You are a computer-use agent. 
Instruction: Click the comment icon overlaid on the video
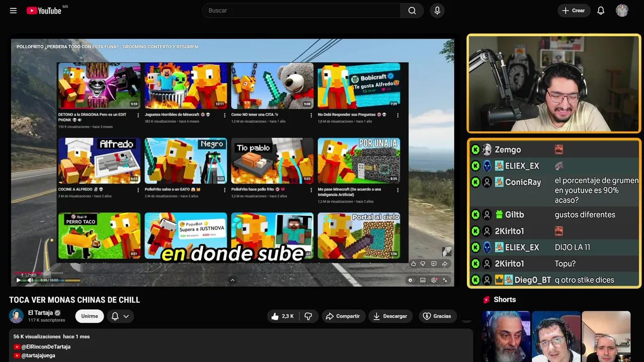point(434,263)
